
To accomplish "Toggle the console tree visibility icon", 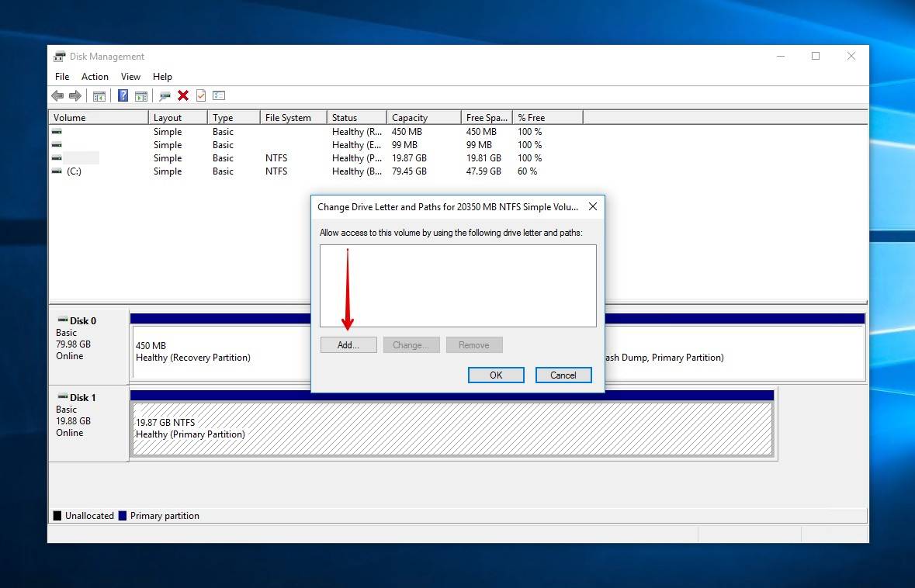I will (x=99, y=95).
